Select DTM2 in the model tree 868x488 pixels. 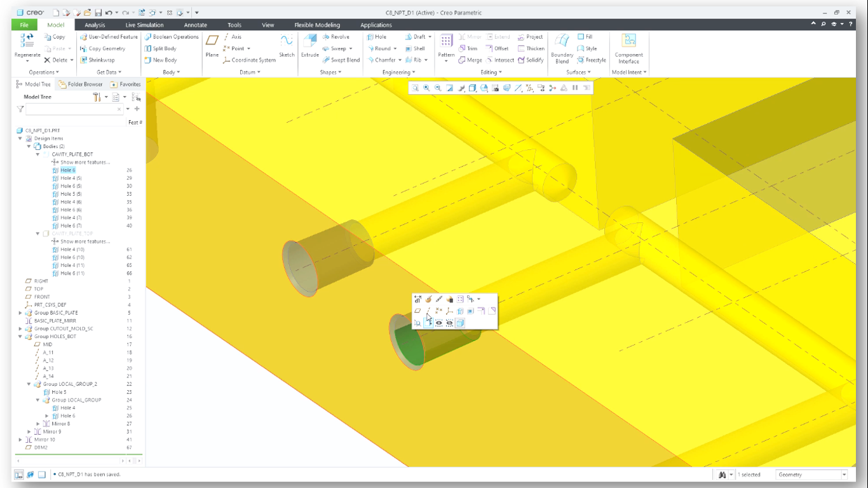tap(41, 447)
